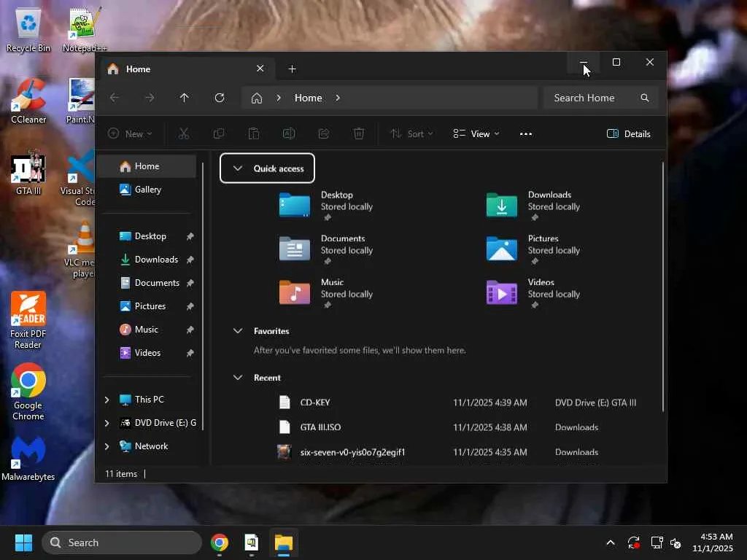Expand This PC in the navigation tree

click(107, 400)
